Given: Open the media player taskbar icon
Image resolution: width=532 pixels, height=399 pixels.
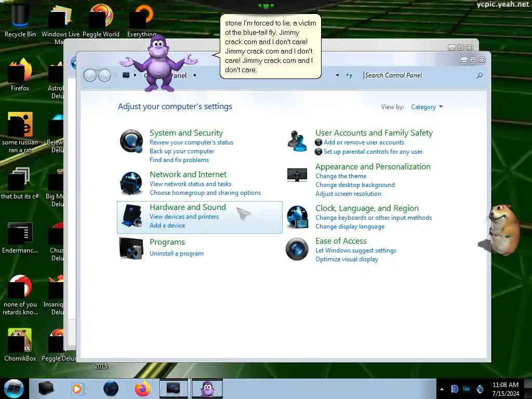Looking at the screenshot, I should click(x=77, y=389).
